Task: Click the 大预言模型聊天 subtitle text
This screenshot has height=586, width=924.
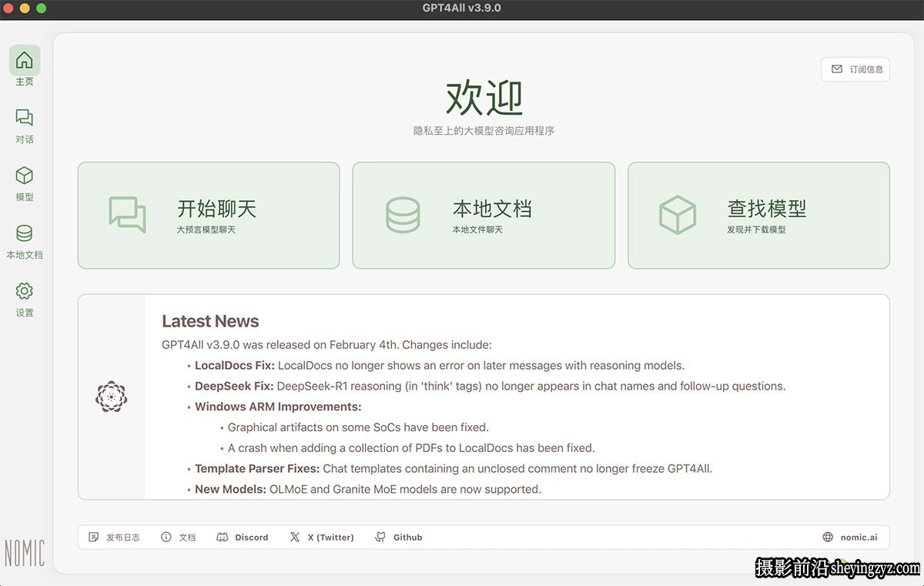Action: point(206,229)
